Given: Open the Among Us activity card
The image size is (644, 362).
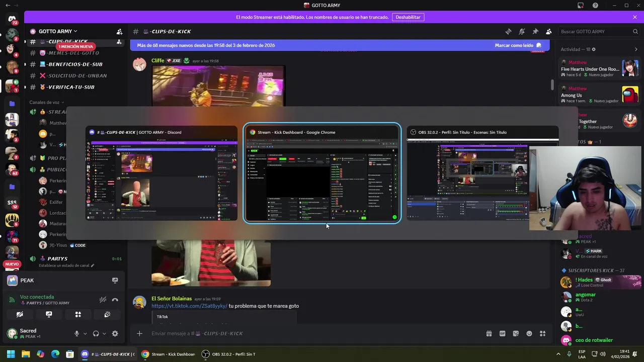Looking at the screenshot, I should tap(599, 94).
